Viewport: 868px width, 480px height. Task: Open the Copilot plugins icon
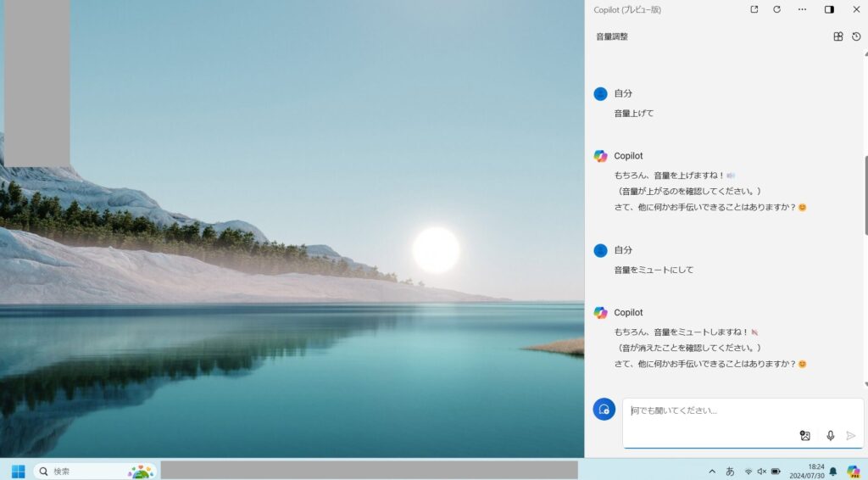pyautogui.click(x=838, y=36)
